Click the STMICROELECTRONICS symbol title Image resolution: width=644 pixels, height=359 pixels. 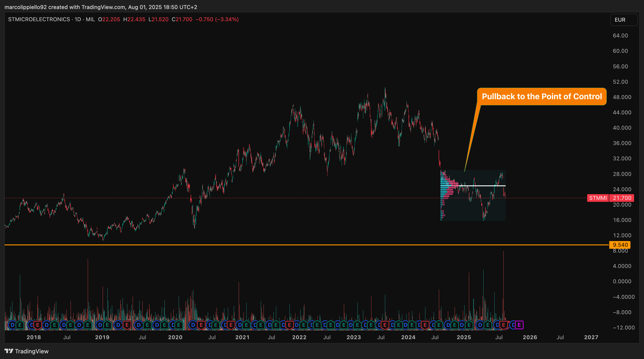tap(39, 19)
